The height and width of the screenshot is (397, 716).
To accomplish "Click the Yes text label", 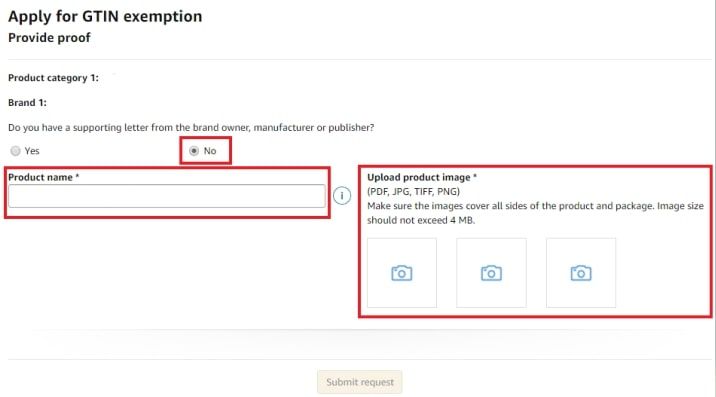I will (x=32, y=151).
